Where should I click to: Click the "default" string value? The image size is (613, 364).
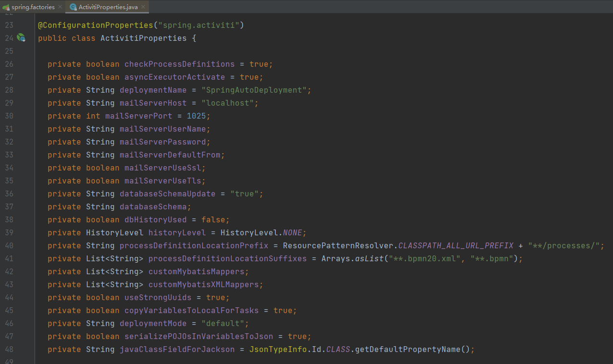click(223, 323)
